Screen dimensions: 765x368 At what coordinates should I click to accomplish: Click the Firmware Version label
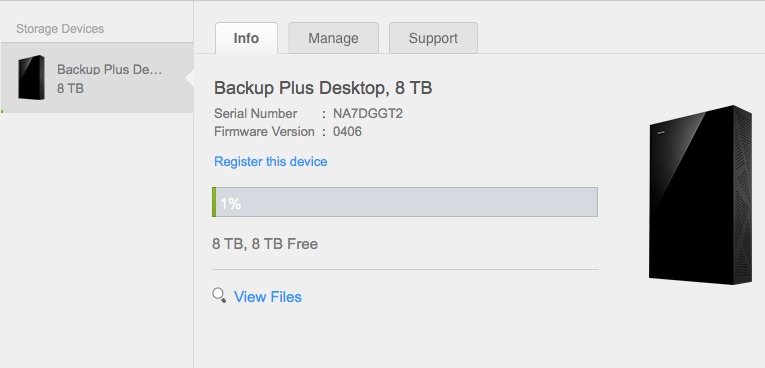(x=264, y=132)
